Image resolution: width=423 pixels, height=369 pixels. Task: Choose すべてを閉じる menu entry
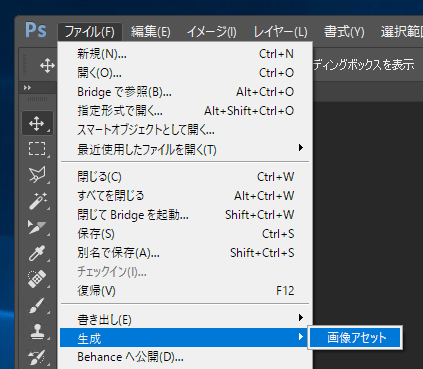[185, 196]
